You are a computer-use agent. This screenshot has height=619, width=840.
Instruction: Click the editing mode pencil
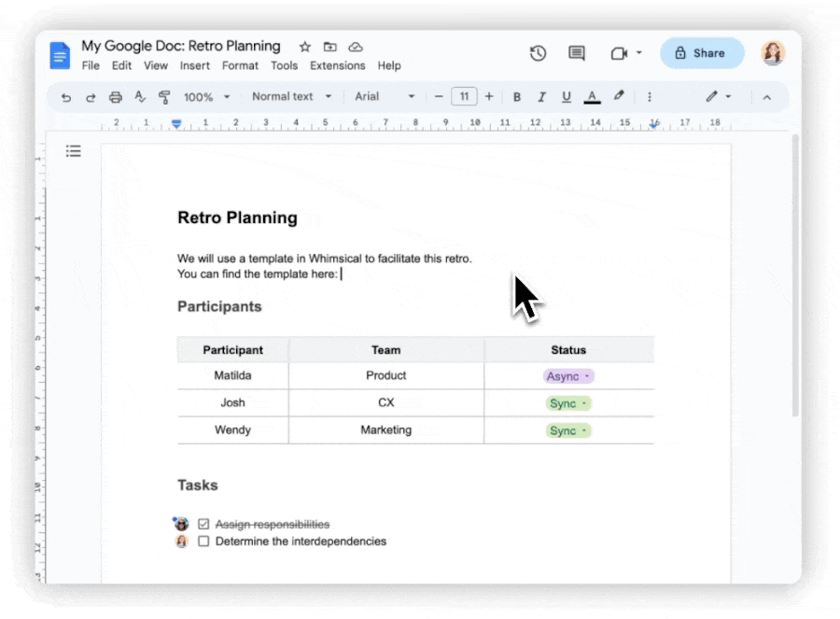click(x=711, y=96)
